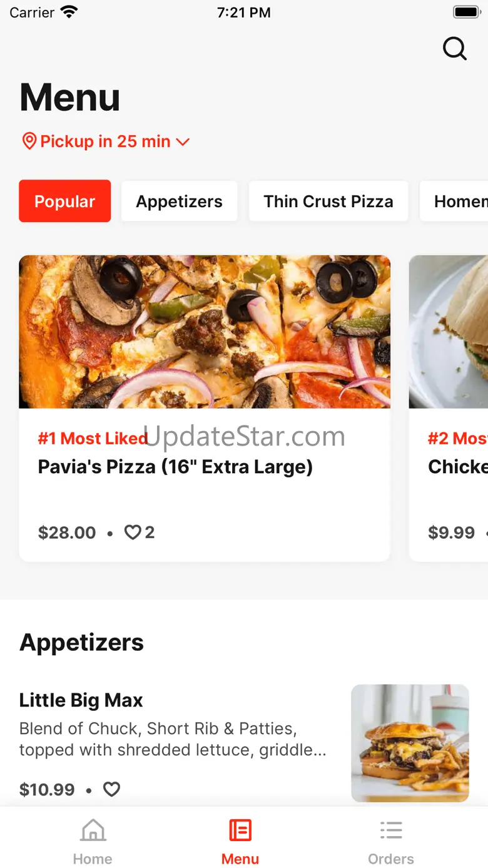Favorite Little Big Max with the heart icon
This screenshot has width=488, height=868.
pyautogui.click(x=111, y=789)
